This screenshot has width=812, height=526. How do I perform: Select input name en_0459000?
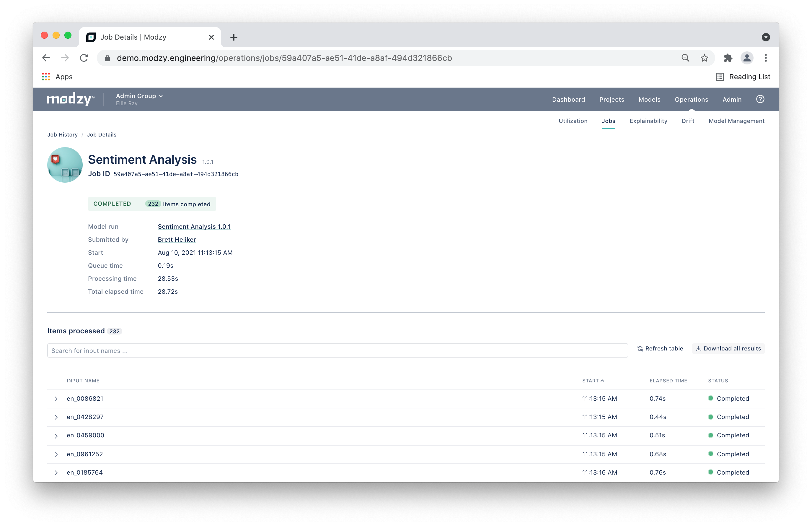coord(85,436)
